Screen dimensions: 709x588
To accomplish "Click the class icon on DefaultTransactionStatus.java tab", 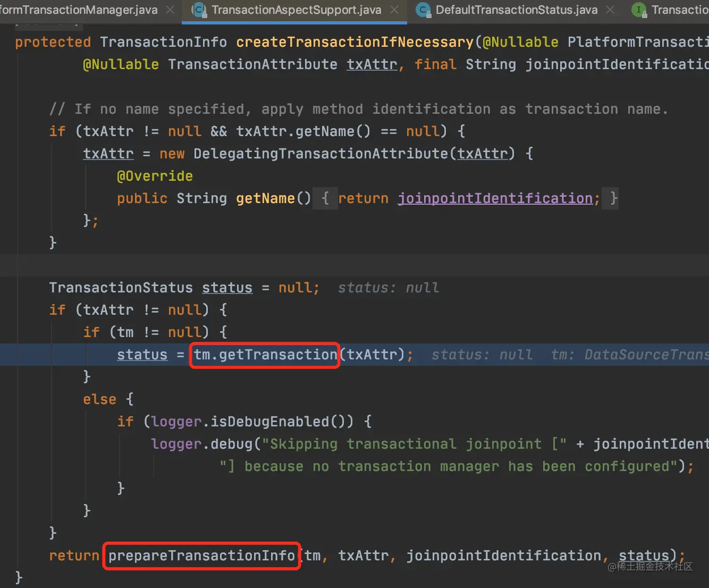I will (x=424, y=10).
